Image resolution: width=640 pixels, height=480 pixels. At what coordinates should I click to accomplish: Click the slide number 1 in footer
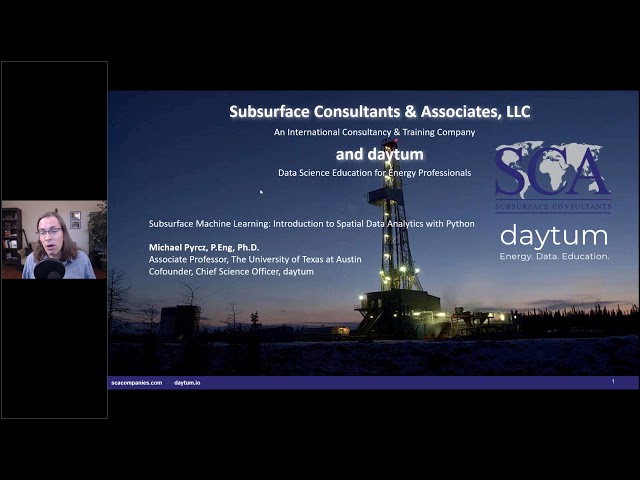[613, 381]
